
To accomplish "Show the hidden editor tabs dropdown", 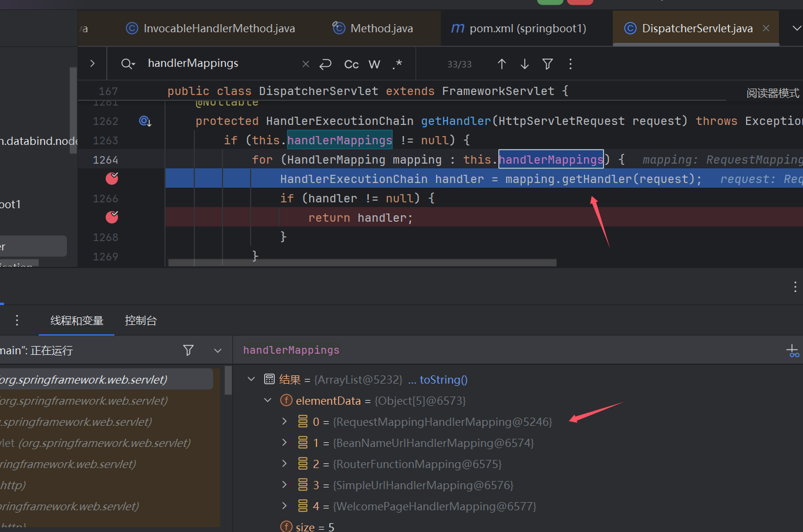I will pos(797,28).
